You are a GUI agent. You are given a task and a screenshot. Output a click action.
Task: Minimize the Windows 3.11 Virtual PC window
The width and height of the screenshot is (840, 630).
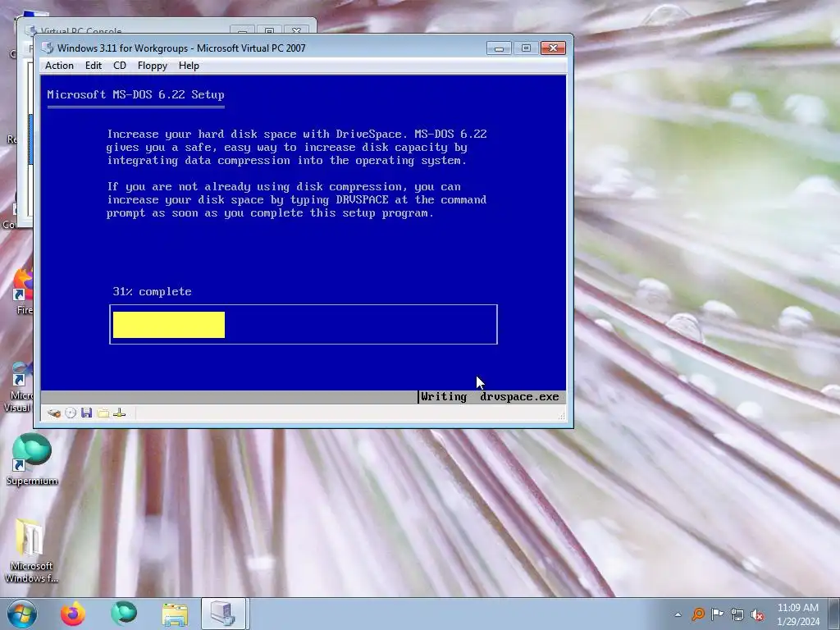point(499,48)
